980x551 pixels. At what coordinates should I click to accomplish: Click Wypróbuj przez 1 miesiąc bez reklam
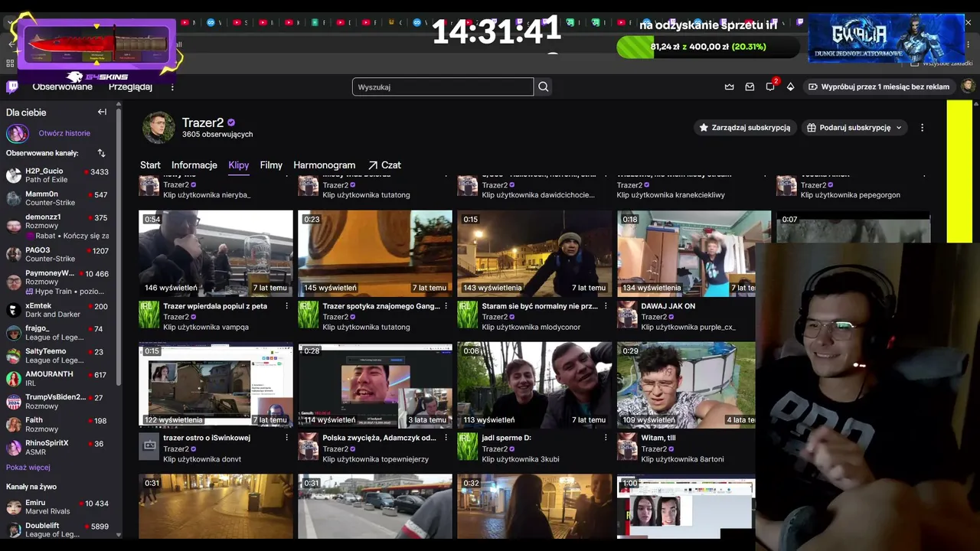[879, 86]
